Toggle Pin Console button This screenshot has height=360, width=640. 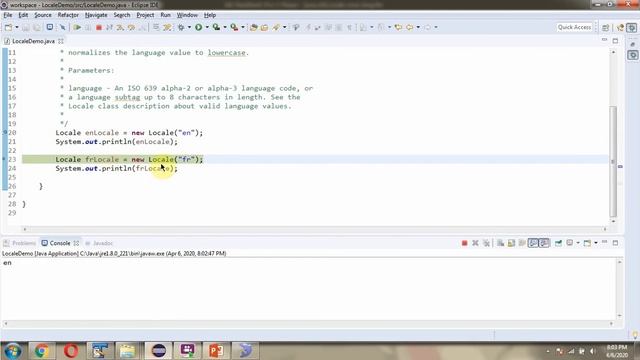[558, 243]
